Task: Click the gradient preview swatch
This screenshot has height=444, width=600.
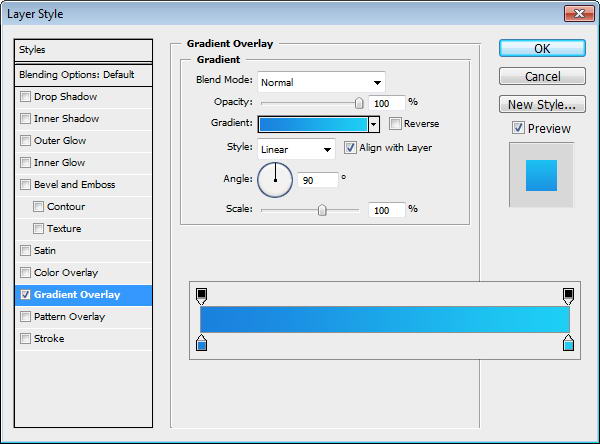Action: [313, 124]
